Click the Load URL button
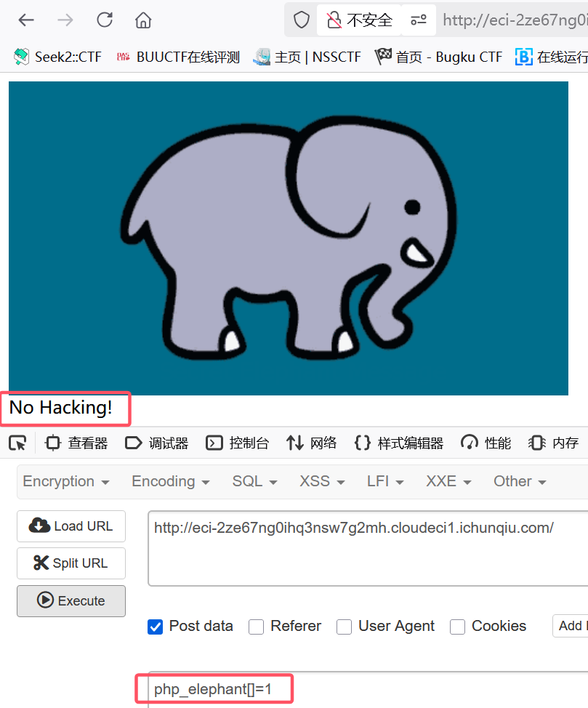This screenshot has height=708, width=588. [x=71, y=526]
